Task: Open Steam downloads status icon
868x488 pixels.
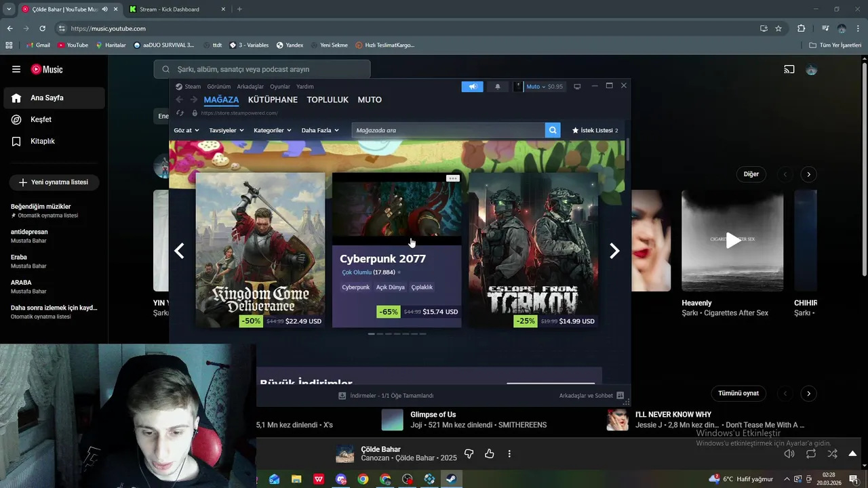Action: click(x=342, y=396)
